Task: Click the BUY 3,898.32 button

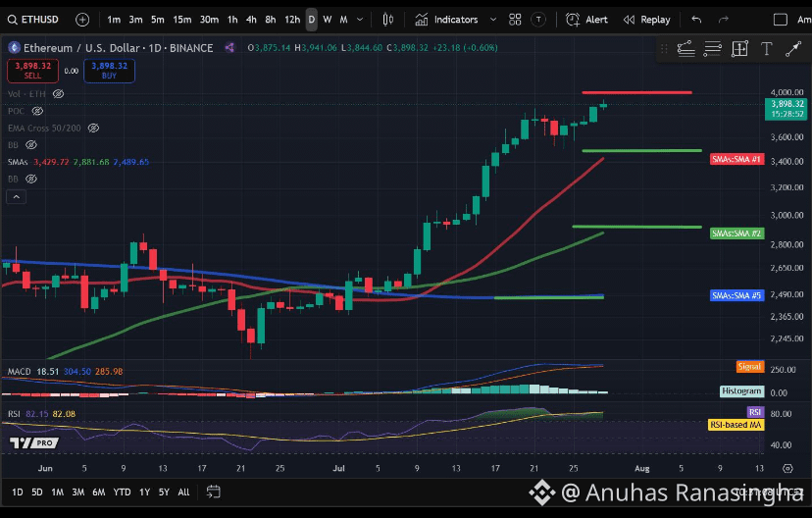Action: 109,71
